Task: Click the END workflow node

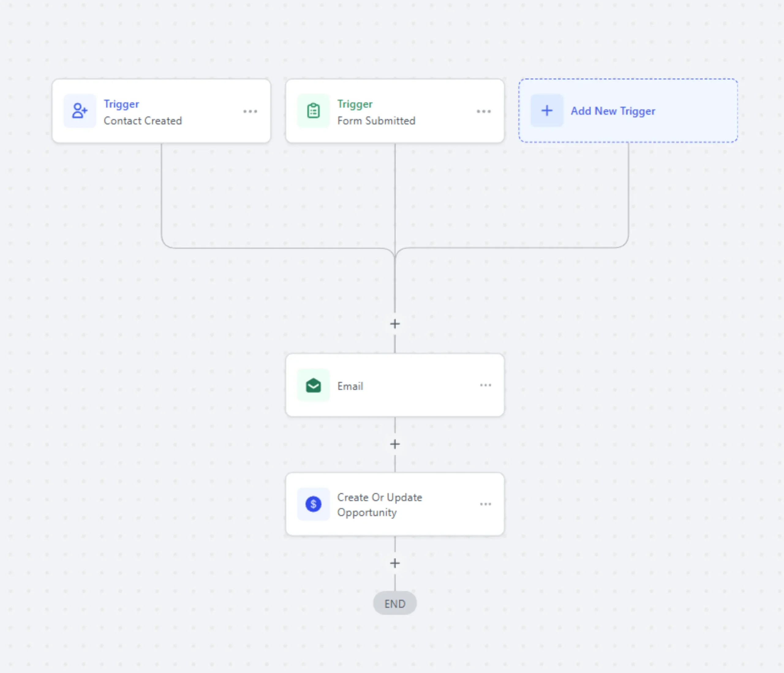Action: 395,603
